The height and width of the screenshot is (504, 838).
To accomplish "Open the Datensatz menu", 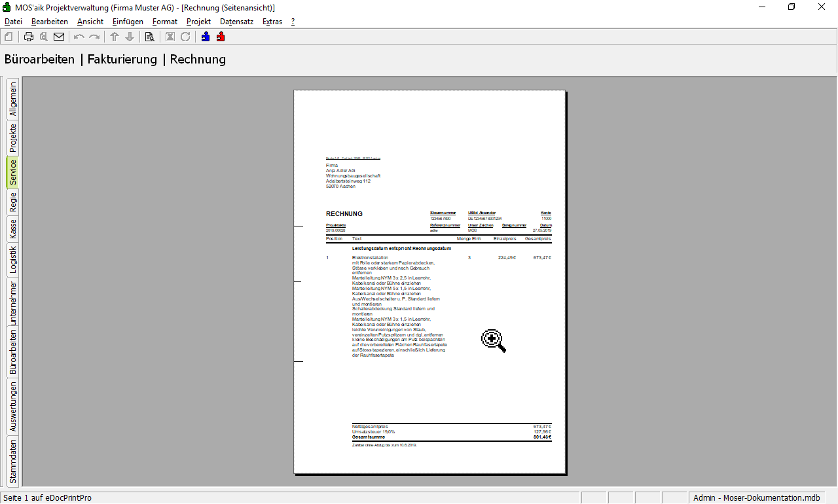I will [236, 22].
